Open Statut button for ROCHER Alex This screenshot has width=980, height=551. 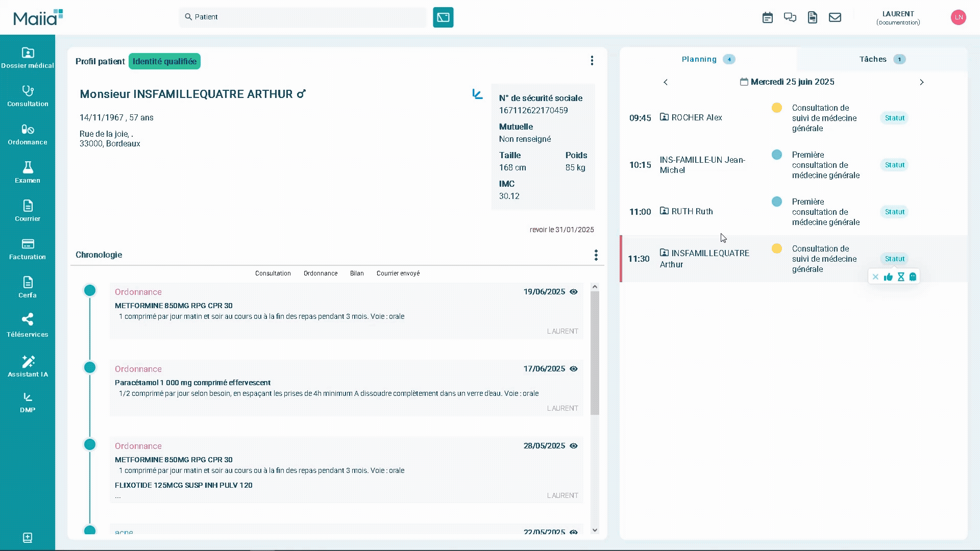tap(894, 118)
